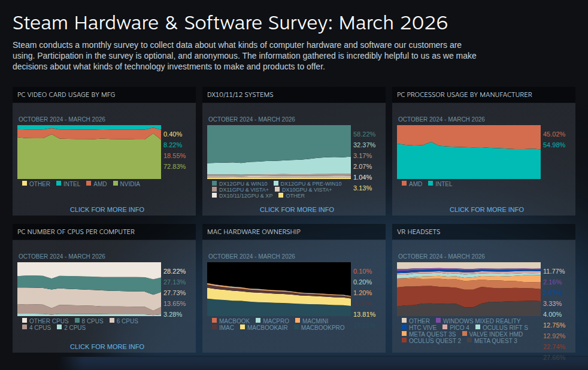
Task: Open more info for PC Processor Usage
Action: [x=486, y=210]
